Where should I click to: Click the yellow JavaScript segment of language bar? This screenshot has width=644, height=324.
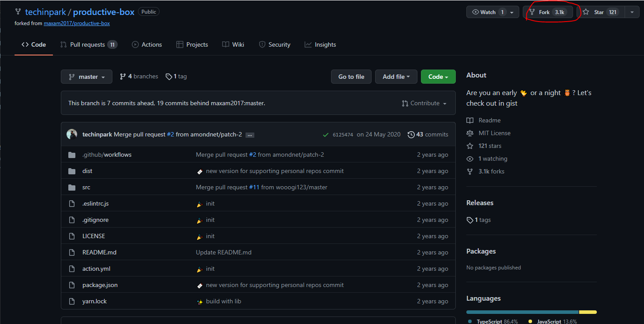[588, 312]
